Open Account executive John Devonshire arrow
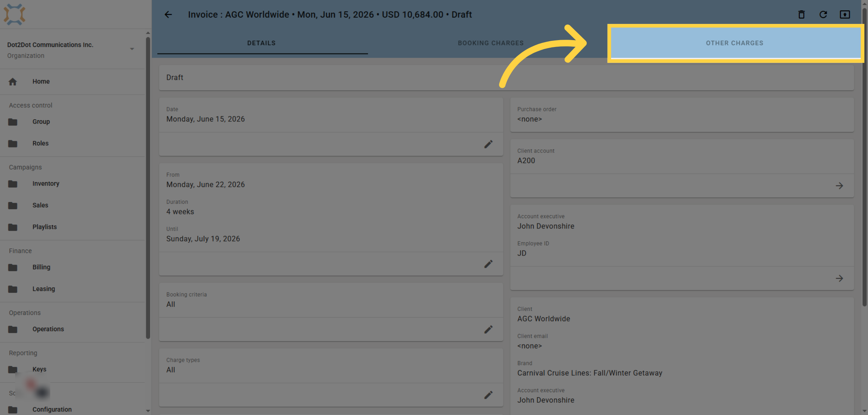The image size is (868, 415). tap(839, 278)
